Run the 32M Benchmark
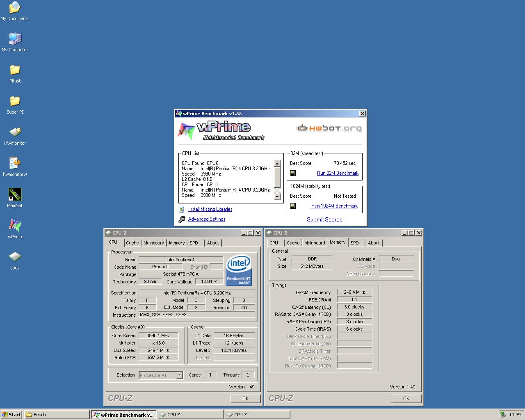The height and width of the screenshot is (420, 525). pyautogui.click(x=338, y=173)
